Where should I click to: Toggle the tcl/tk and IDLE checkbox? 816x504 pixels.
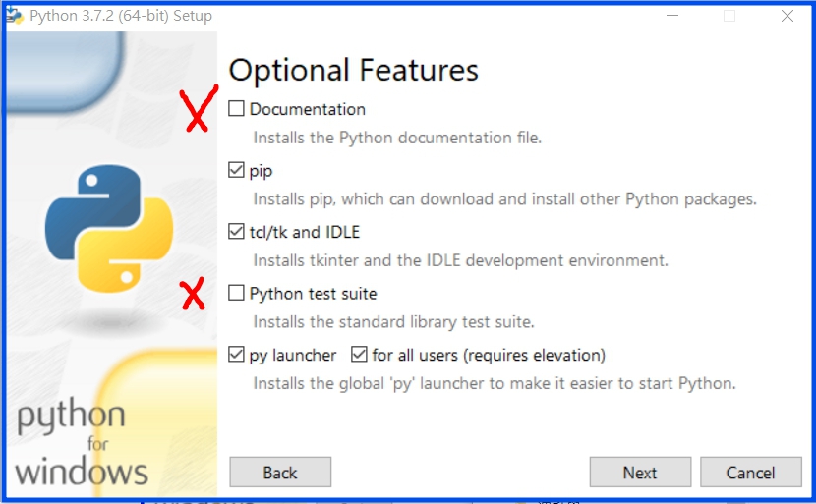(x=236, y=232)
